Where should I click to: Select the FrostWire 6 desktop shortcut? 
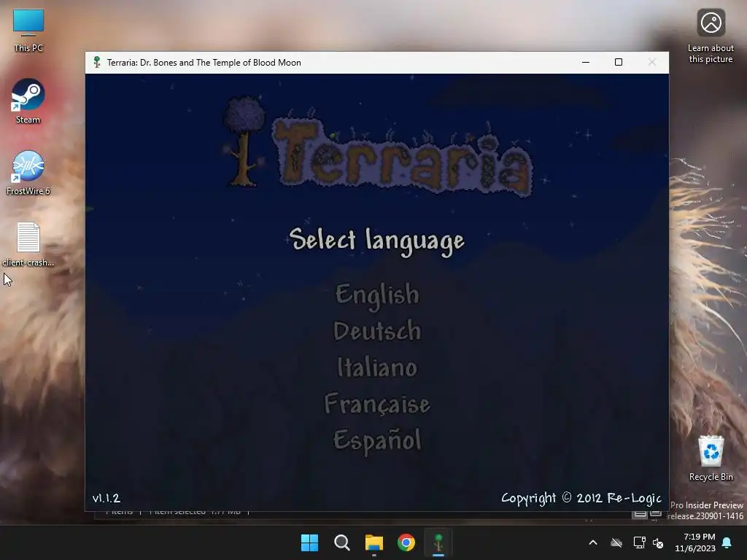[x=28, y=173]
